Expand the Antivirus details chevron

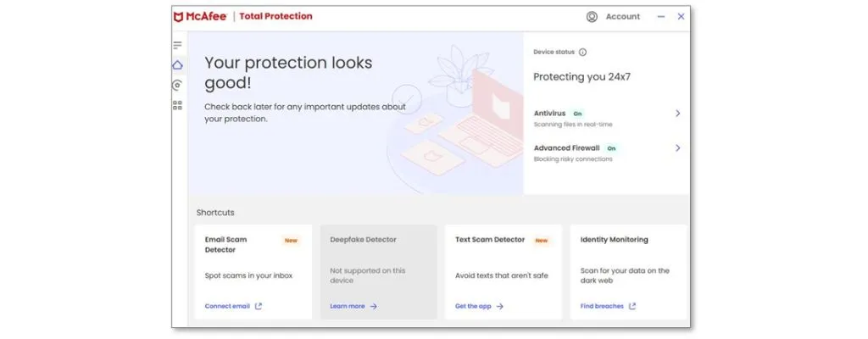677,113
